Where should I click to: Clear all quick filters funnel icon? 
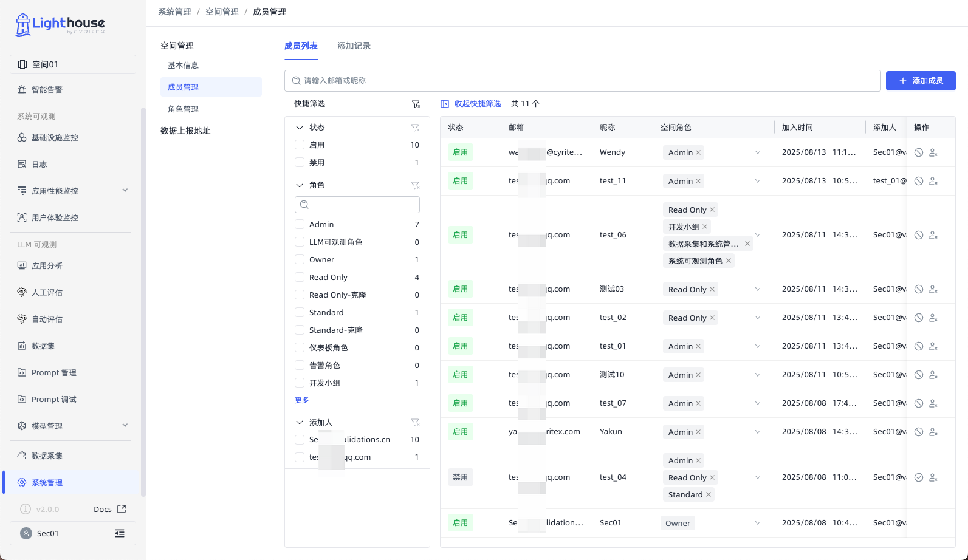(416, 104)
